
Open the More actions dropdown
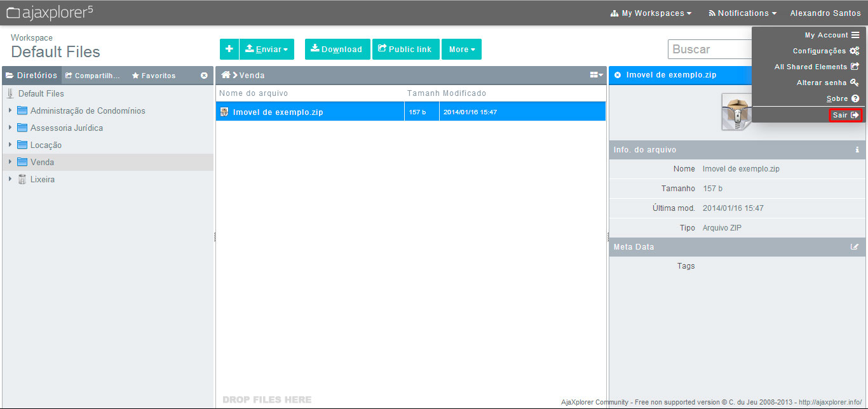461,50
